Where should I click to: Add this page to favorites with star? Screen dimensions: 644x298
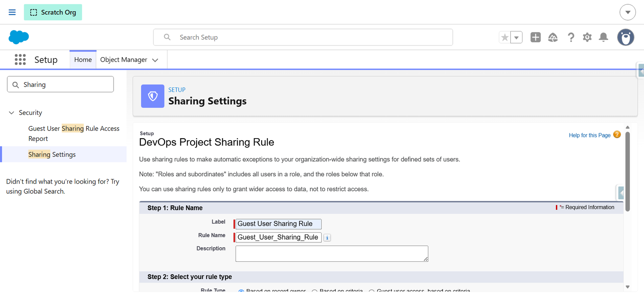tap(505, 37)
